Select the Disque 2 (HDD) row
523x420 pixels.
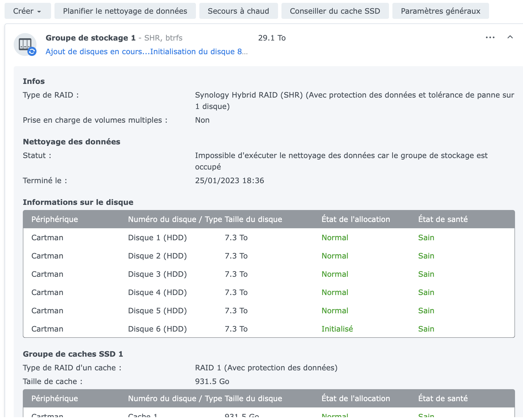(157, 256)
